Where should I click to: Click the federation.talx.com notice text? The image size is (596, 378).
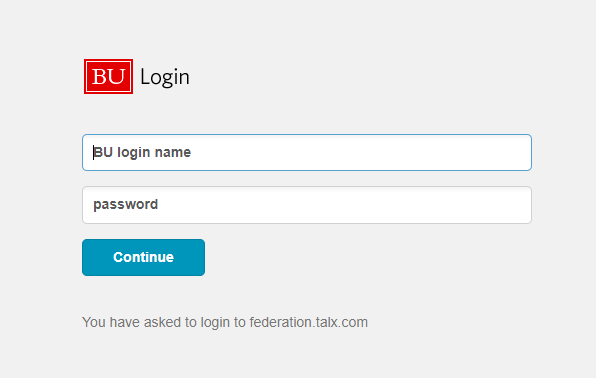[x=225, y=322]
